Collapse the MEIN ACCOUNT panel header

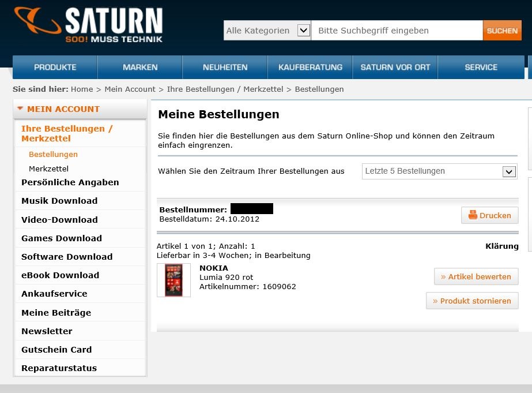click(80, 109)
